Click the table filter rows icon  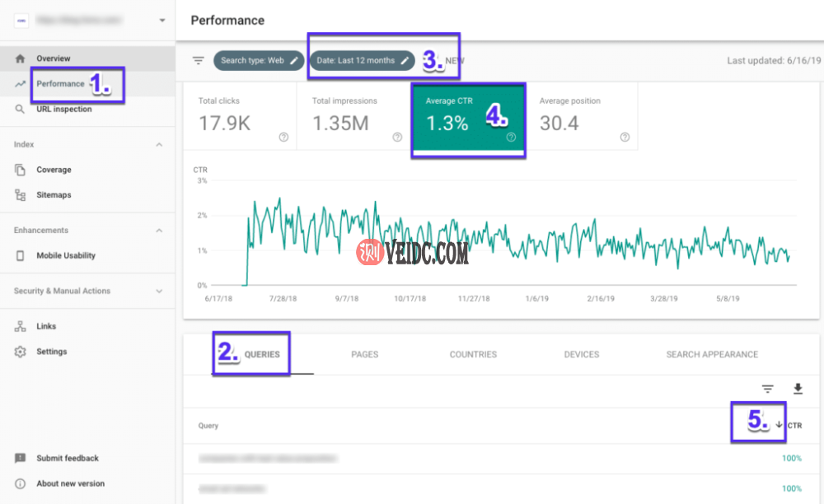[767, 389]
